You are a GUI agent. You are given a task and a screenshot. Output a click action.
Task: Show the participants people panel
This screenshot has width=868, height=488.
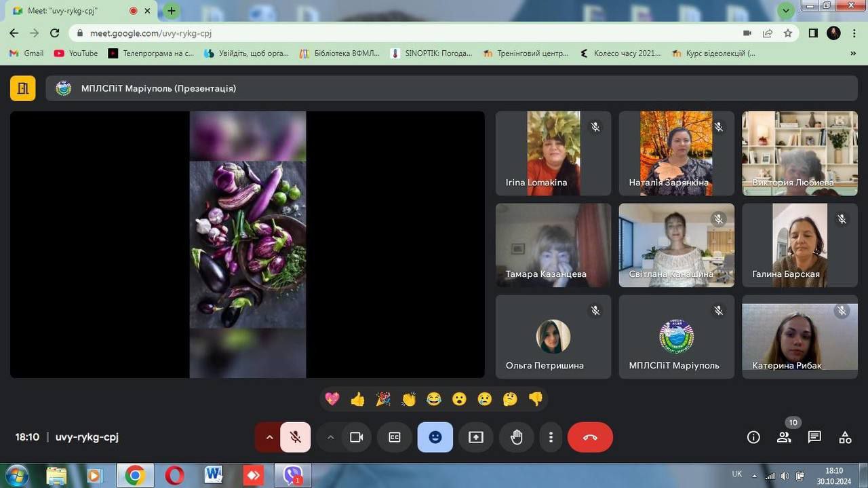click(x=784, y=437)
